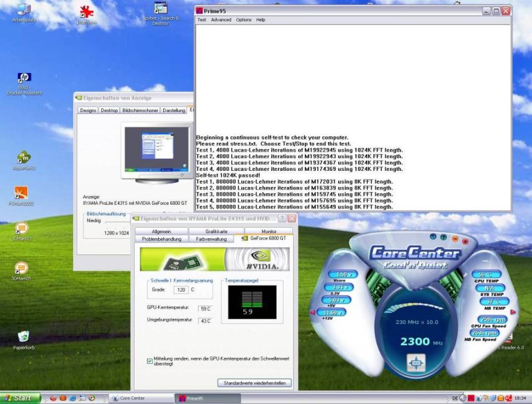Collapse CoreCenter left panel with red arrow

(x=313, y=313)
